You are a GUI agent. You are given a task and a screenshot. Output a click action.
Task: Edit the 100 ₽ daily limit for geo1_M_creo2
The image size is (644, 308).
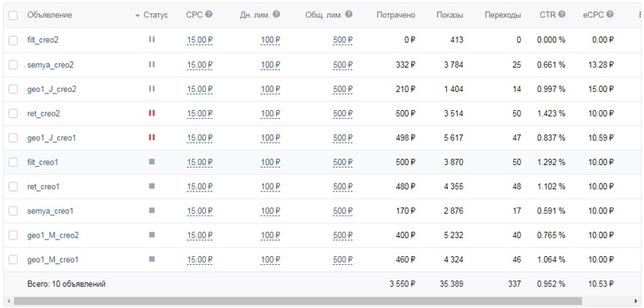271,235
